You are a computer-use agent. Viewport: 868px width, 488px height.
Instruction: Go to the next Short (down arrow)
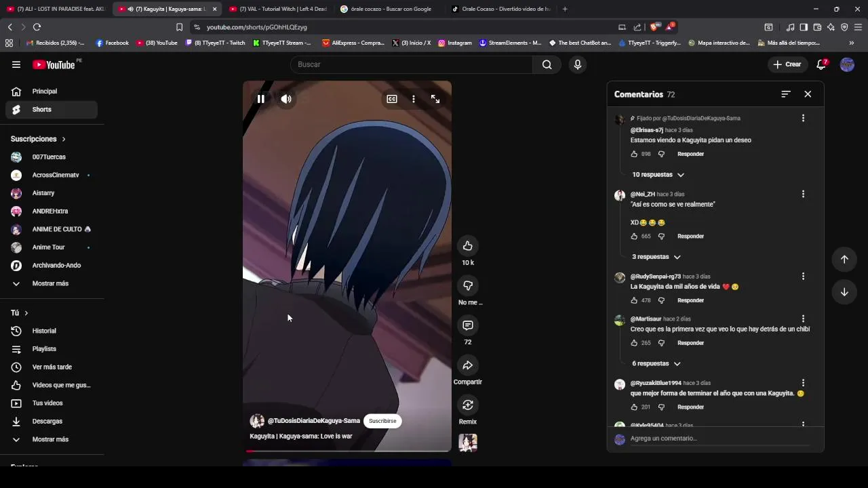(x=844, y=292)
